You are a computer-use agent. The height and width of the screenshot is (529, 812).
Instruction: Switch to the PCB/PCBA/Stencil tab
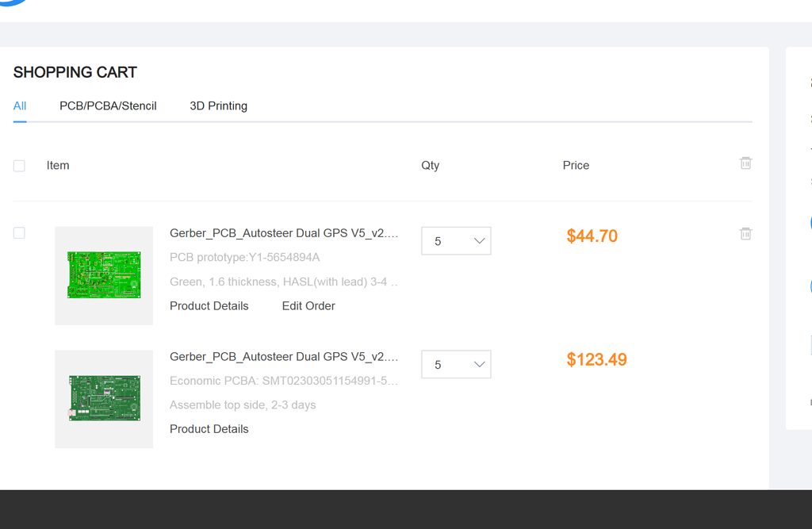coord(108,105)
